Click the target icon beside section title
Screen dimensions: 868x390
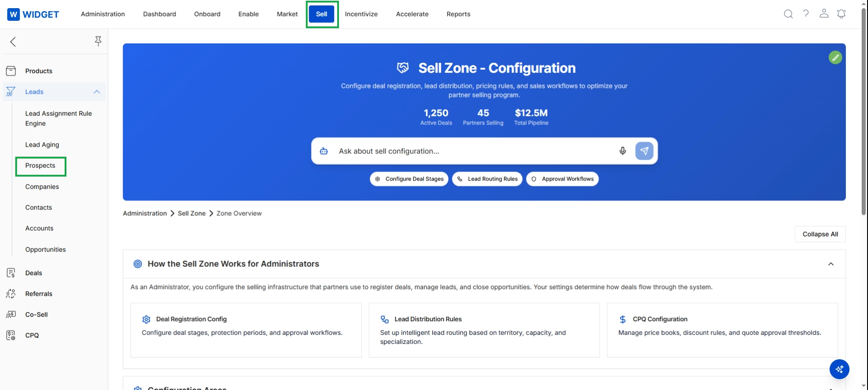coord(138,264)
